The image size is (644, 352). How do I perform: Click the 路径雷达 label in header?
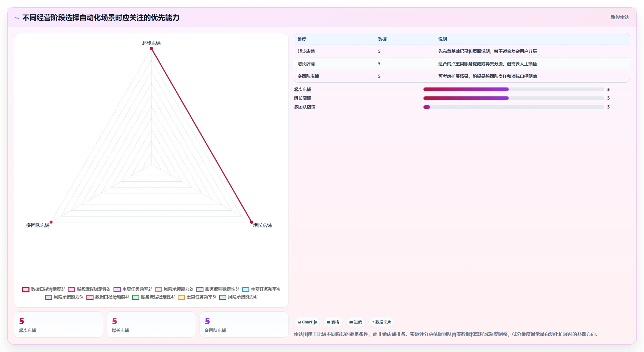tap(620, 17)
